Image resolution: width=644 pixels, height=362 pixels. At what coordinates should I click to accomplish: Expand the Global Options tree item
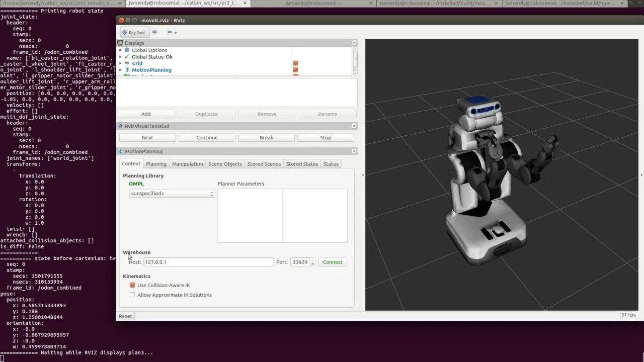(x=120, y=50)
